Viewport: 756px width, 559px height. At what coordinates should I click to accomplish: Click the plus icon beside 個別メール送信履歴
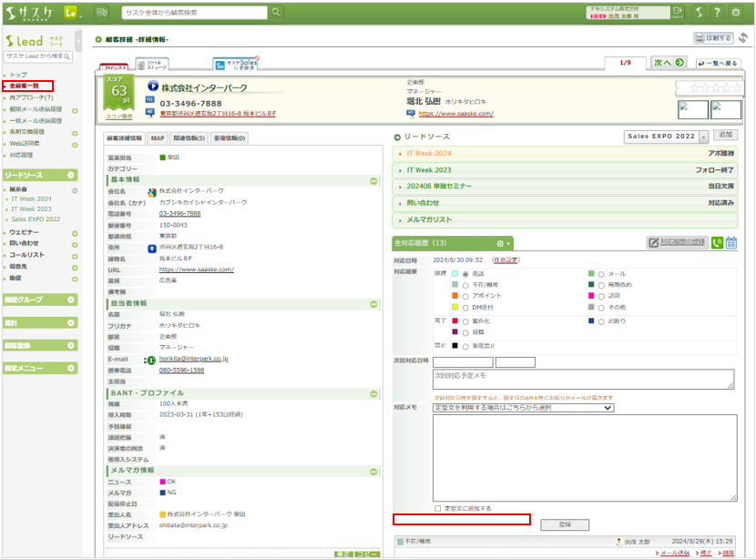point(75,111)
